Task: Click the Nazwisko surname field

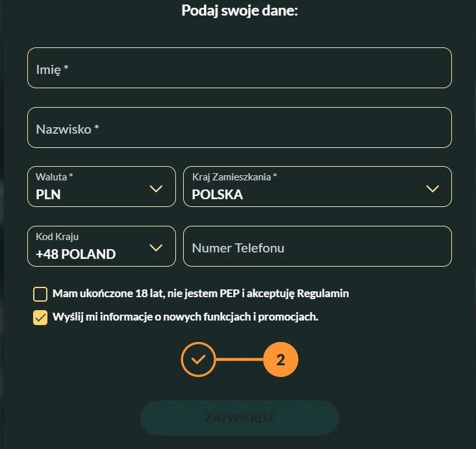Action: point(239,128)
